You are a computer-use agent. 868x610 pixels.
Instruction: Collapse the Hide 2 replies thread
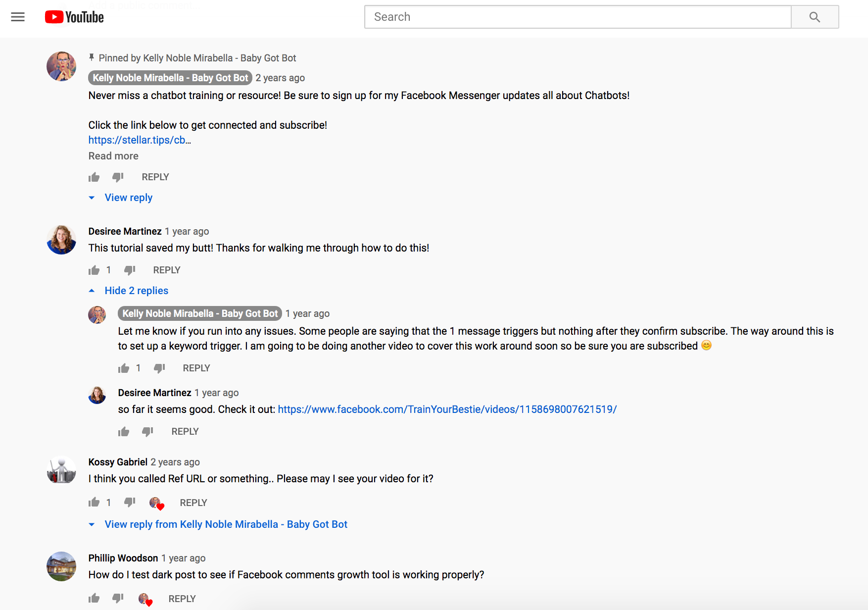point(136,291)
